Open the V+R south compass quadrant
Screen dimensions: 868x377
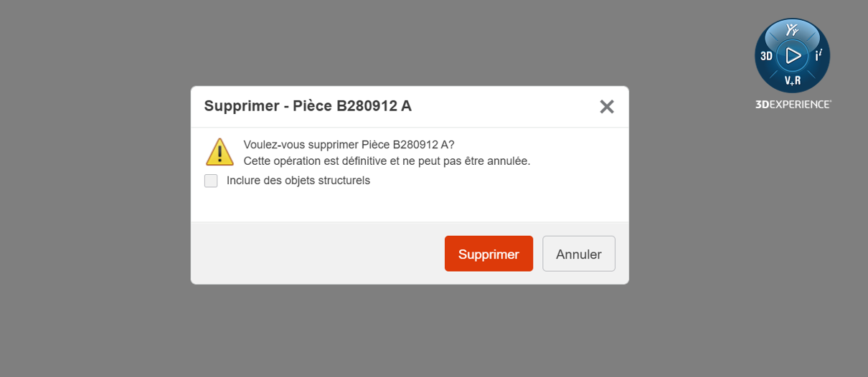(792, 80)
